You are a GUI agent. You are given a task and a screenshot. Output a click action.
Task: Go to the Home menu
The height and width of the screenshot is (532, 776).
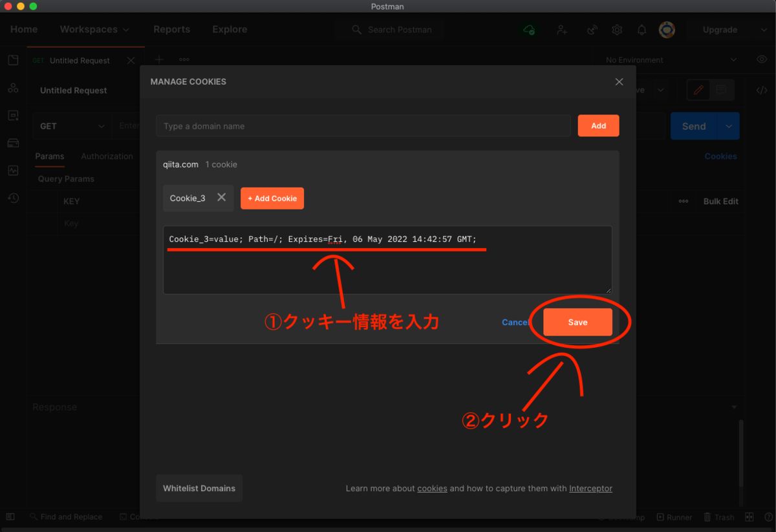tap(24, 30)
